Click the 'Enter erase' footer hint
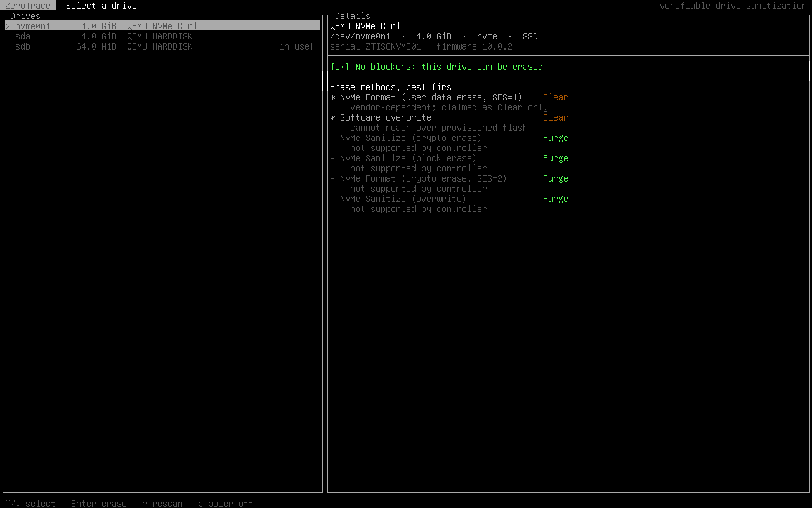Viewport: 812px width, 508px height. pyautogui.click(x=99, y=504)
